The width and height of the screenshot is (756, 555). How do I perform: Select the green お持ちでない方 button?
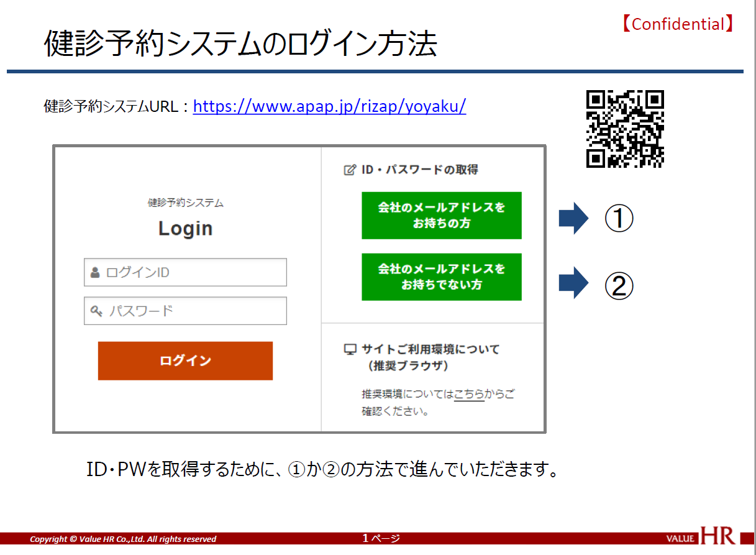tap(441, 277)
